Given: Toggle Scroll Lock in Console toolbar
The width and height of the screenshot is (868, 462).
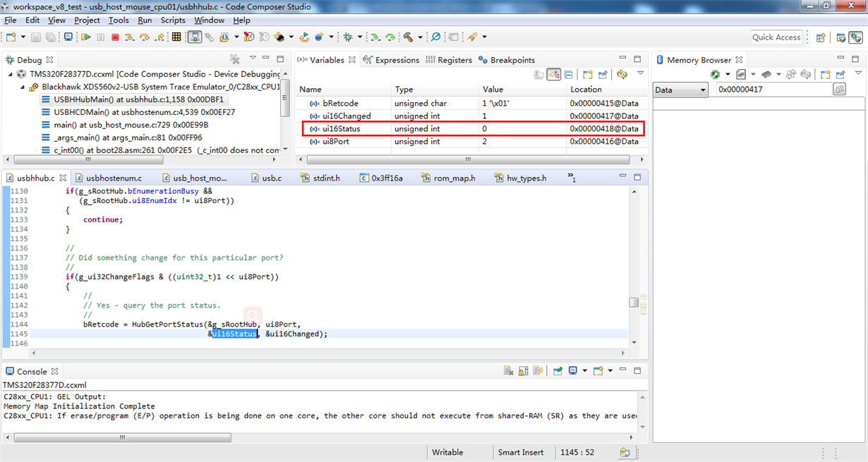Looking at the screenshot, I should coord(523,371).
